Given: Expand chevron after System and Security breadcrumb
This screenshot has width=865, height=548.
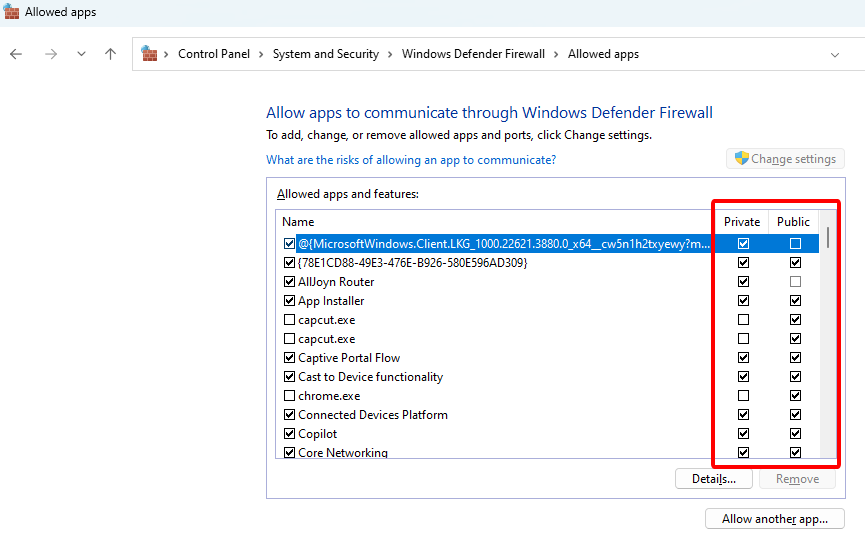Looking at the screenshot, I should (x=390, y=54).
